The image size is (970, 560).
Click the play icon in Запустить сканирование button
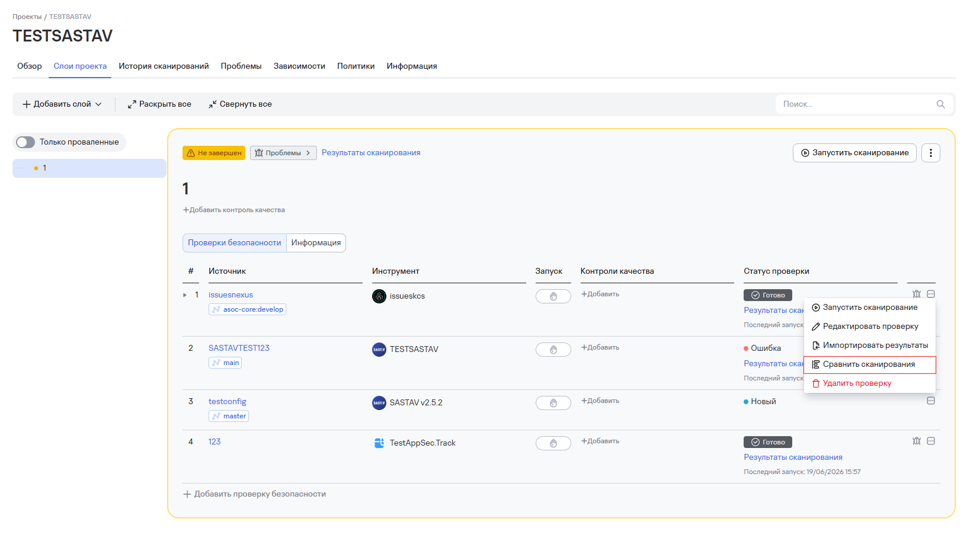[x=805, y=153]
